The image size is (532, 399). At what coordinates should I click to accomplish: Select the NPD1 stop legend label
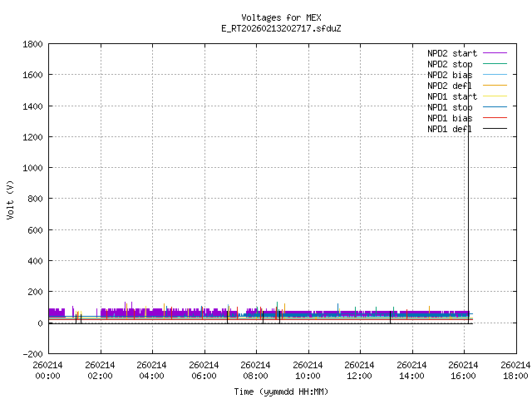(x=450, y=107)
